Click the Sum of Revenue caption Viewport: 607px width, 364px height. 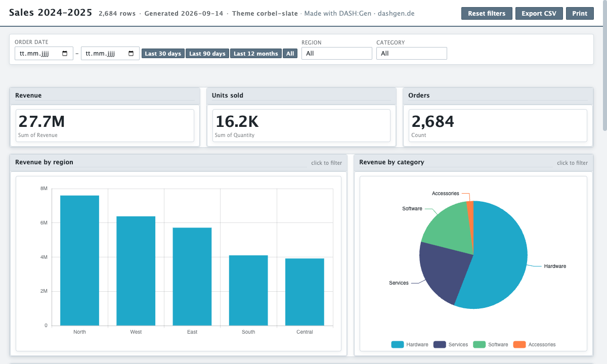coord(38,135)
